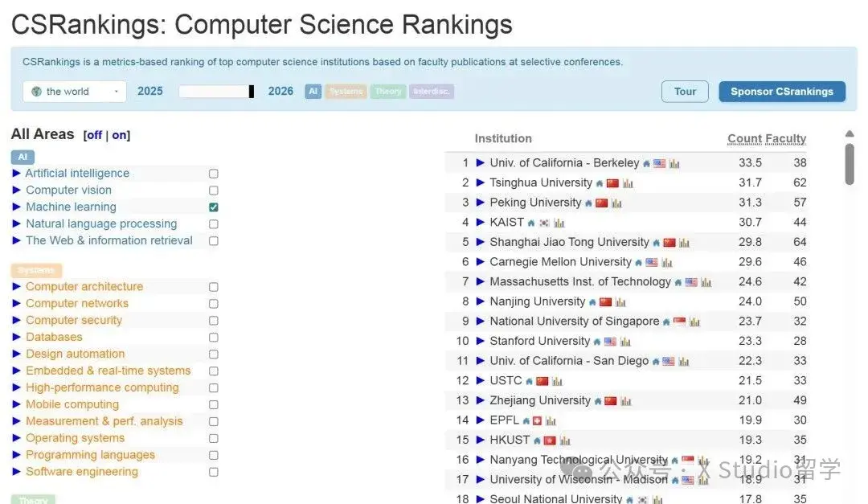The image size is (868, 504).
Task: Expand the Computer security area triangle
Action: (x=17, y=320)
